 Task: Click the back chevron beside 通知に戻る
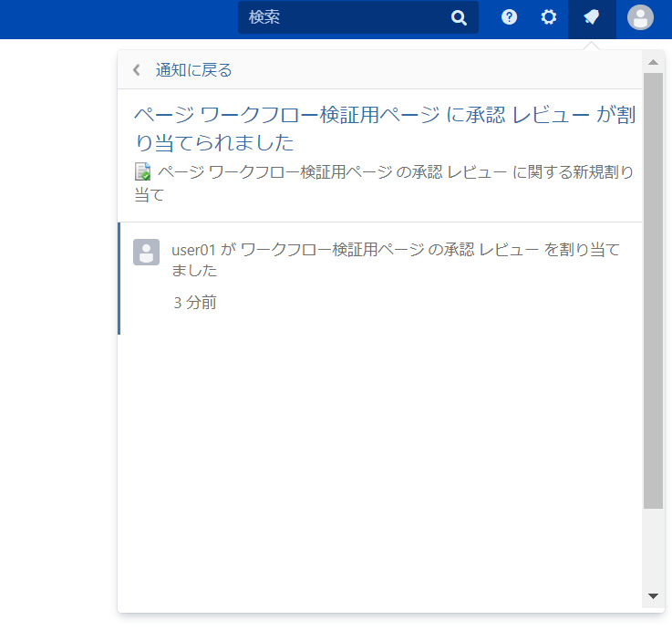[x=137, y=70]
